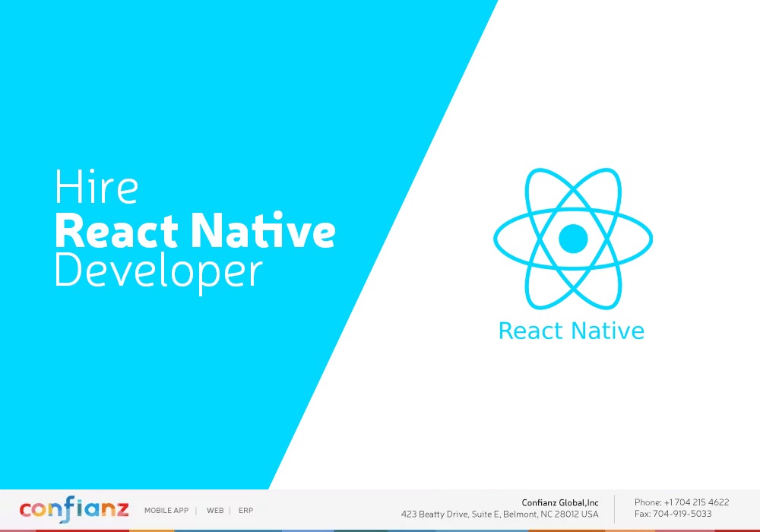Image resolution: width=760 pixels, height=532 pixels.
Task: Click 'MOBILE APP' in the footer
Action: click(x=166, y=511)
